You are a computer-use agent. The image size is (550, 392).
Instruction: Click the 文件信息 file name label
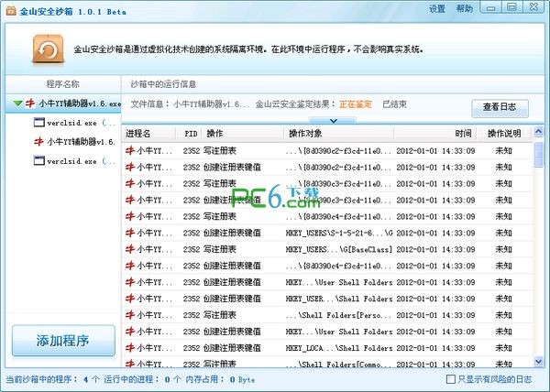pyautogui.click(x=190, y=104)
